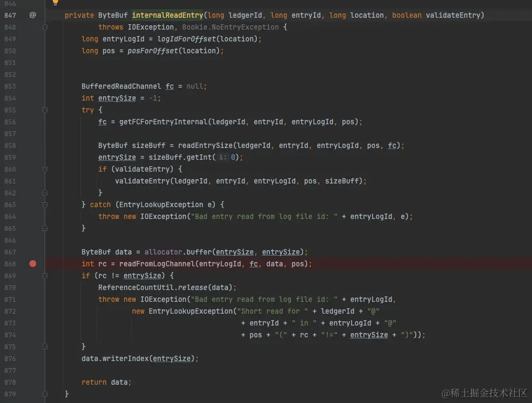Click allocator field on line 867

click(163, 252)
